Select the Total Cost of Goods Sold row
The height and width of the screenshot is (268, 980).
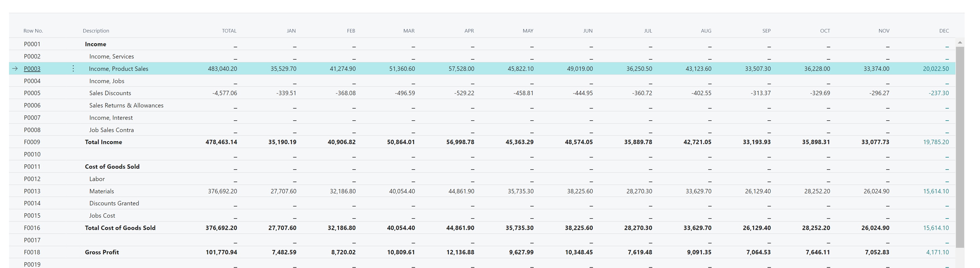coord(120,228)
